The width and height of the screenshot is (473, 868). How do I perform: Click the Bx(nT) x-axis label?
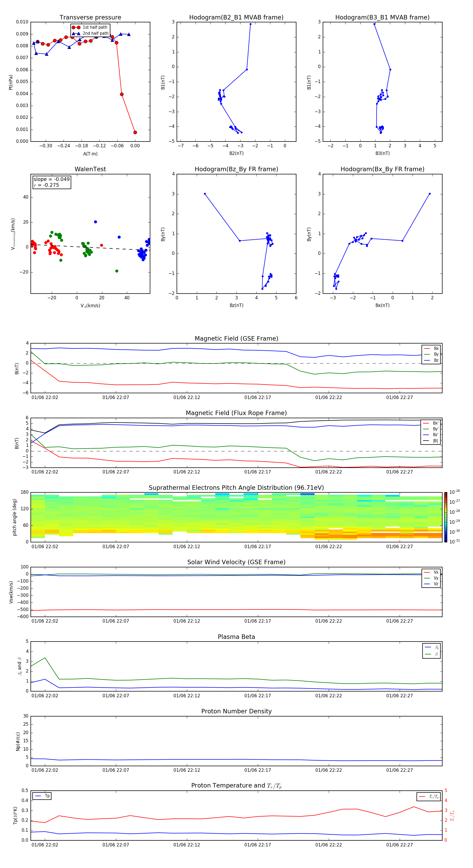click(382, 305)
